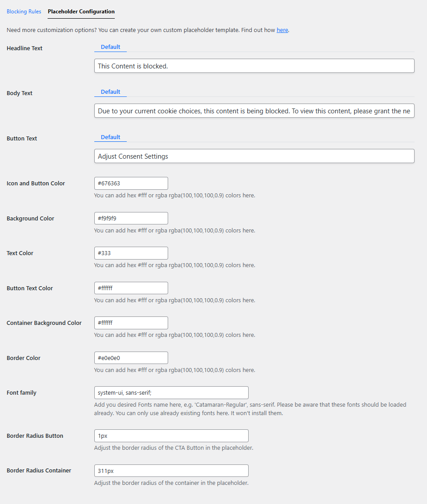Click the Container Background Color field
The width and height of the screenshot is (427, 504).
point(131,323)
